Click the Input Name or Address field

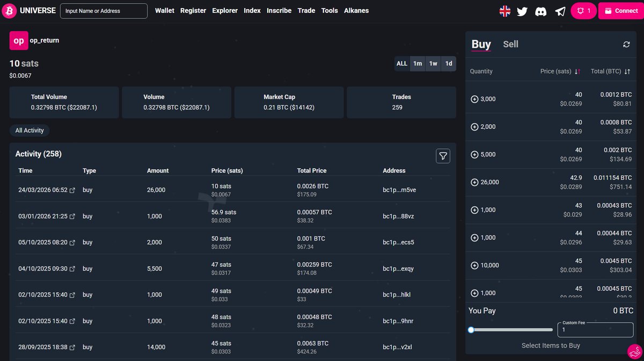[104, 11]
